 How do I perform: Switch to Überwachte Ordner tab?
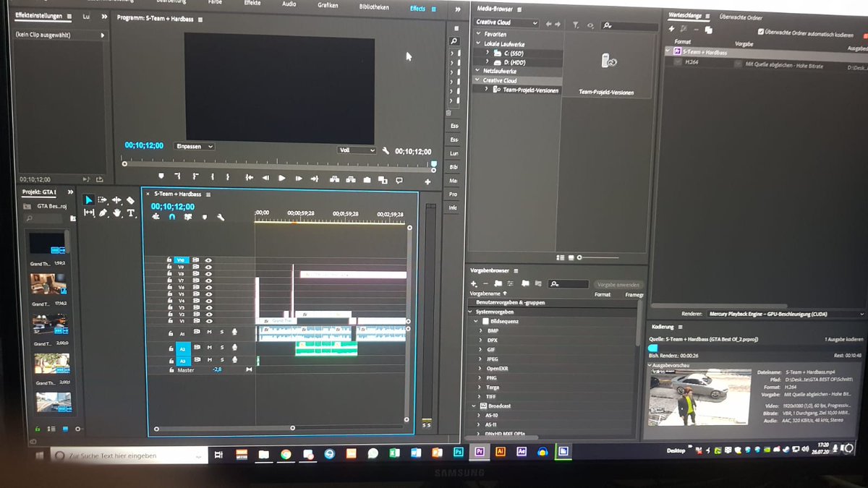click(x=739, y=16)
